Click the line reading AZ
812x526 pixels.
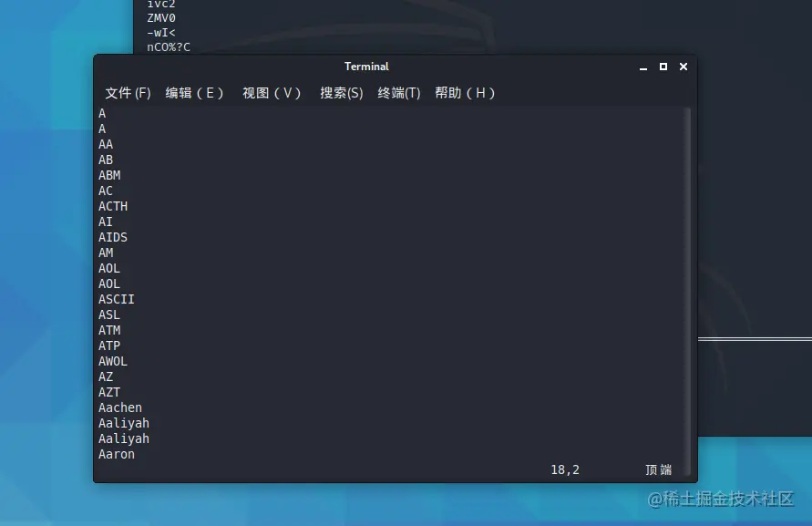pyautogui.click(x=106, y=376)
